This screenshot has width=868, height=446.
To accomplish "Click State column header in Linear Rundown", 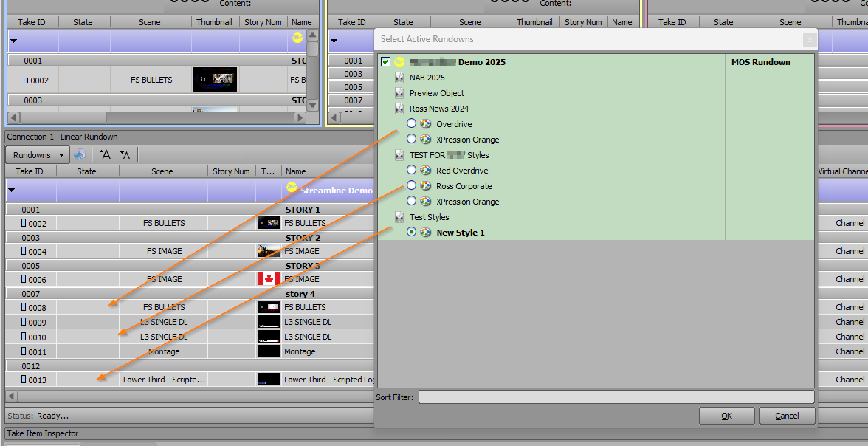I will click(x=86, y=172).
